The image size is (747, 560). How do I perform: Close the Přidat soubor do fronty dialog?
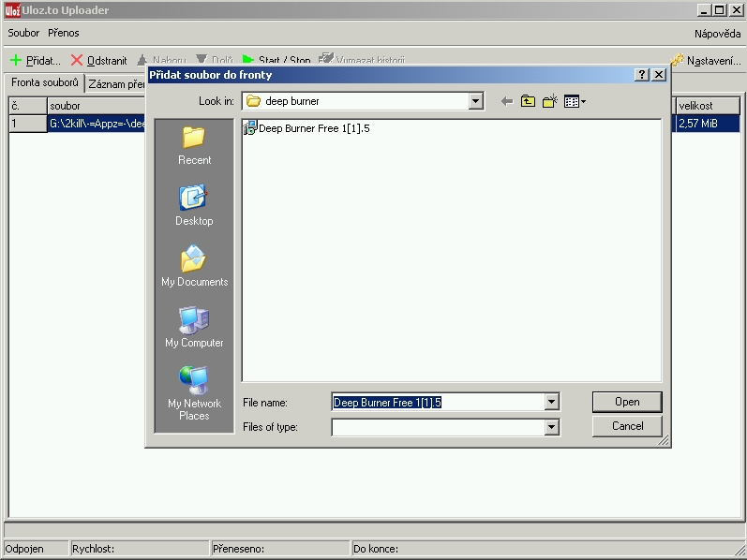659,75
